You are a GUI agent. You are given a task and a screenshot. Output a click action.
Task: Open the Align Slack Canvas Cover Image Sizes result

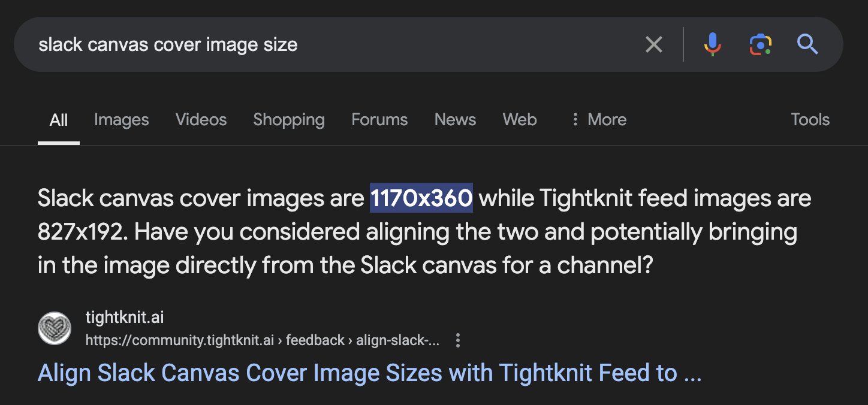tap(369, 373)
